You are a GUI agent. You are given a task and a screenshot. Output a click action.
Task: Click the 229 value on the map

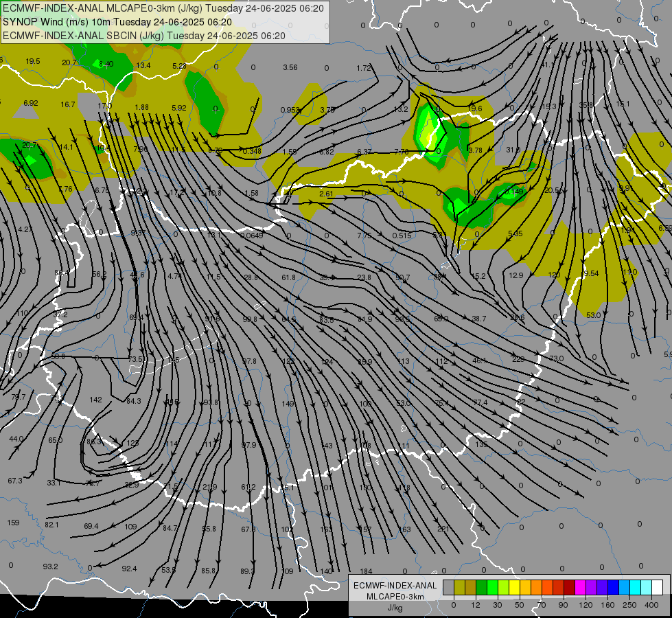pyautogui.click(x=518, y=359)
